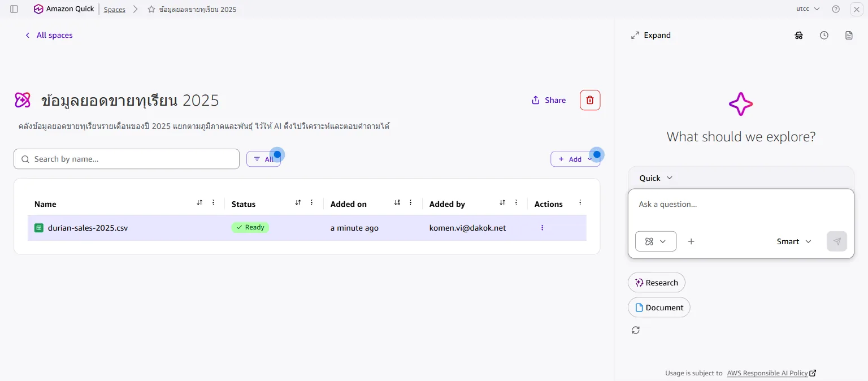The width and height of the screenshot is (868, 381).
Task: Toggle the left sidebar panel icon
Action: [14, 9]
